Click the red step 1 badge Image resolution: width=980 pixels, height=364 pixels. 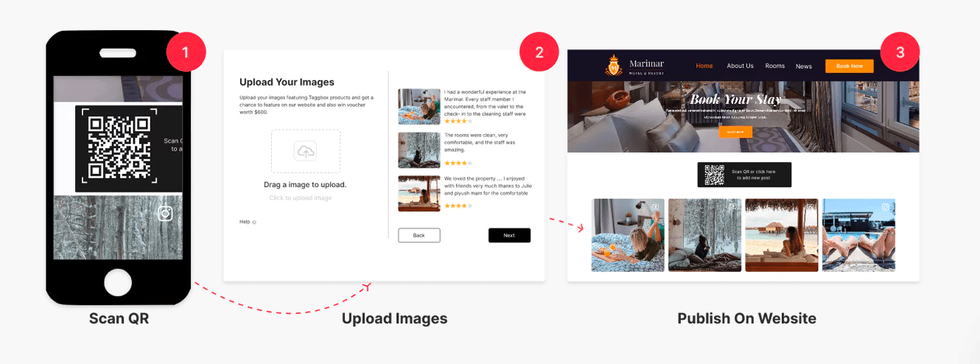point(186,52)
